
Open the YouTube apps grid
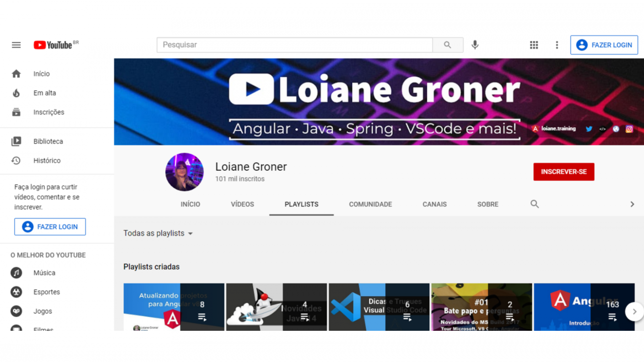[534, 45]
